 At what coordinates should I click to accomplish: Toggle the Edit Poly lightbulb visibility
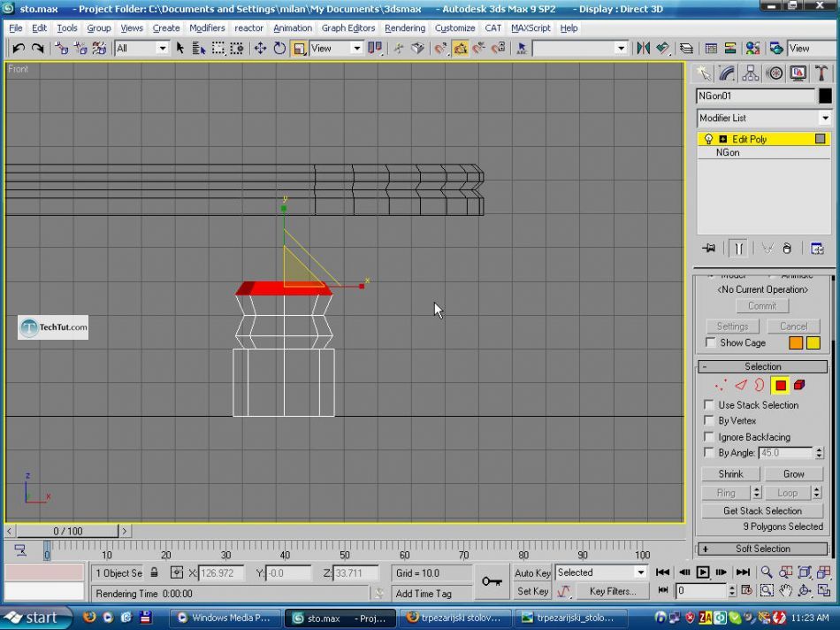708,139
